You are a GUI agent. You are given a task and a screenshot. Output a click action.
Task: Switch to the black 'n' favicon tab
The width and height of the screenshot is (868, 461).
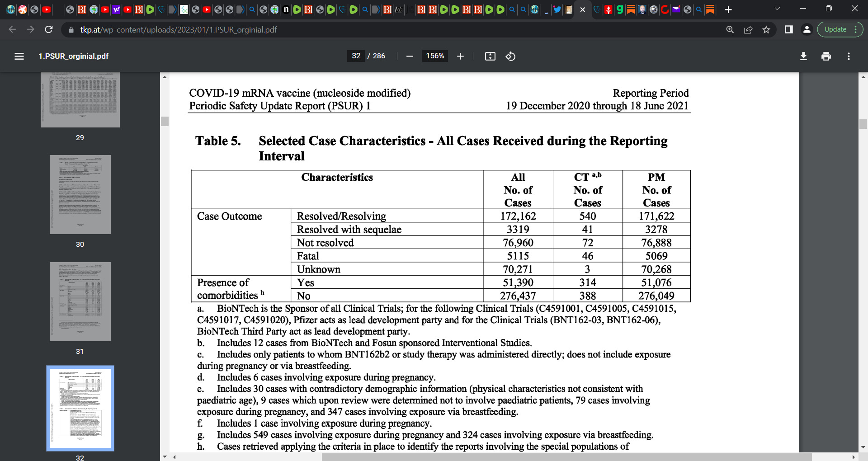click(286, 9)
